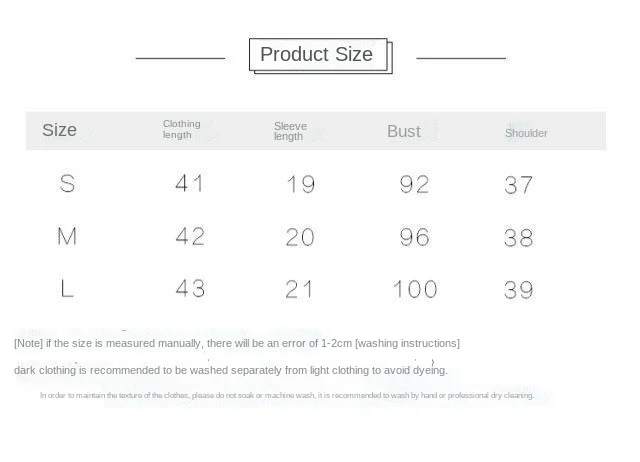
Task: Click sleeve length value 19
Action: point(301,184)
